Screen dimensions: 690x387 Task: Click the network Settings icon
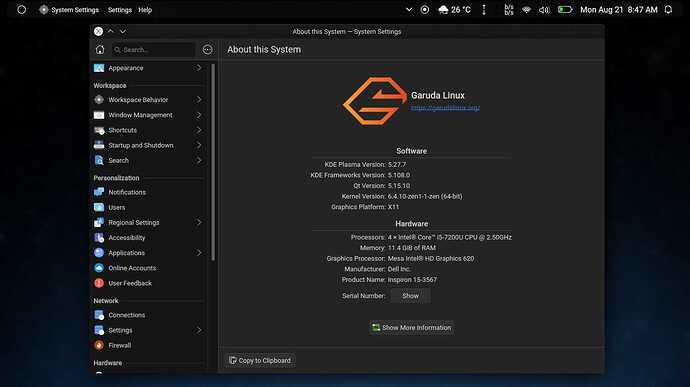(99, 330)
